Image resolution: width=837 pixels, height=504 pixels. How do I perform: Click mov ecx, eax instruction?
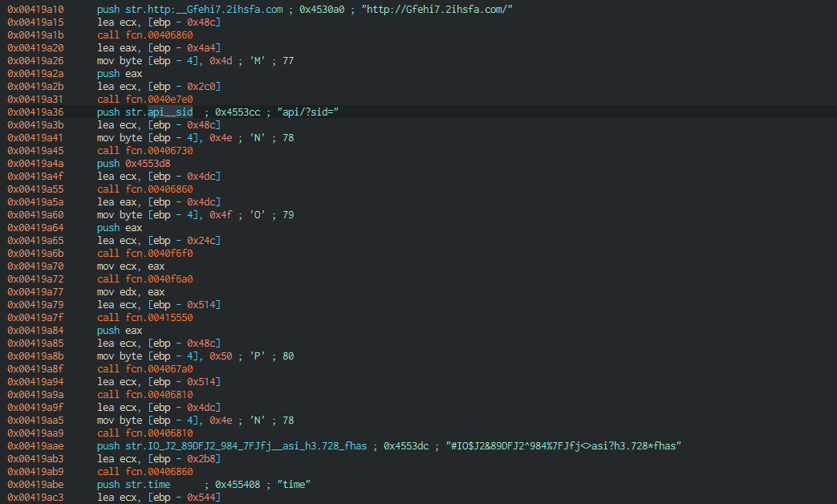pyautogui.click(x=131, y=266)
